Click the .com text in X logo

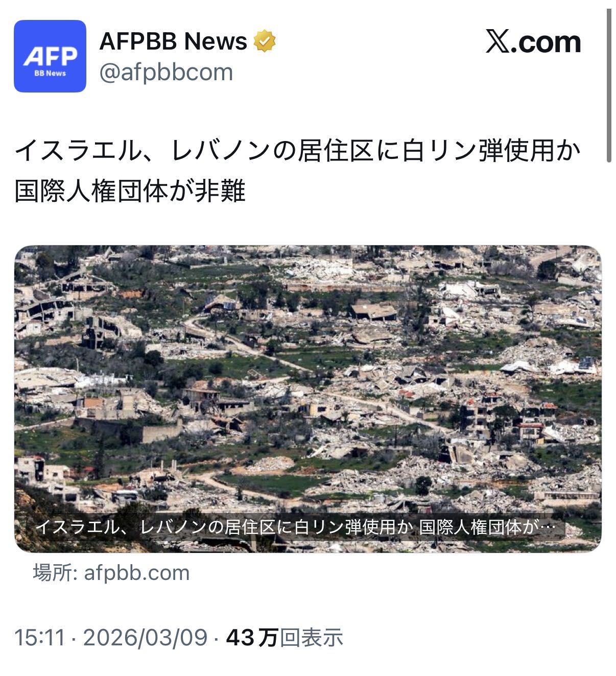pos(547,43)
